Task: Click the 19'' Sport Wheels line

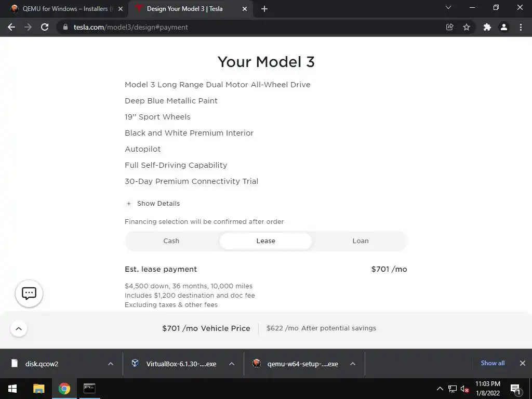Action: coord(157,117)
